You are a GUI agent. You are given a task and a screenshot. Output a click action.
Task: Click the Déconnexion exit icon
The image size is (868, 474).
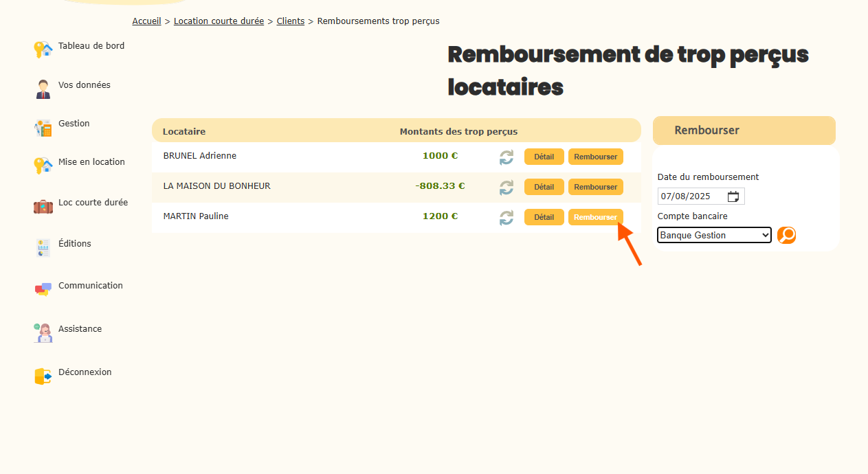pyautogui.click(x=43, y=376)
